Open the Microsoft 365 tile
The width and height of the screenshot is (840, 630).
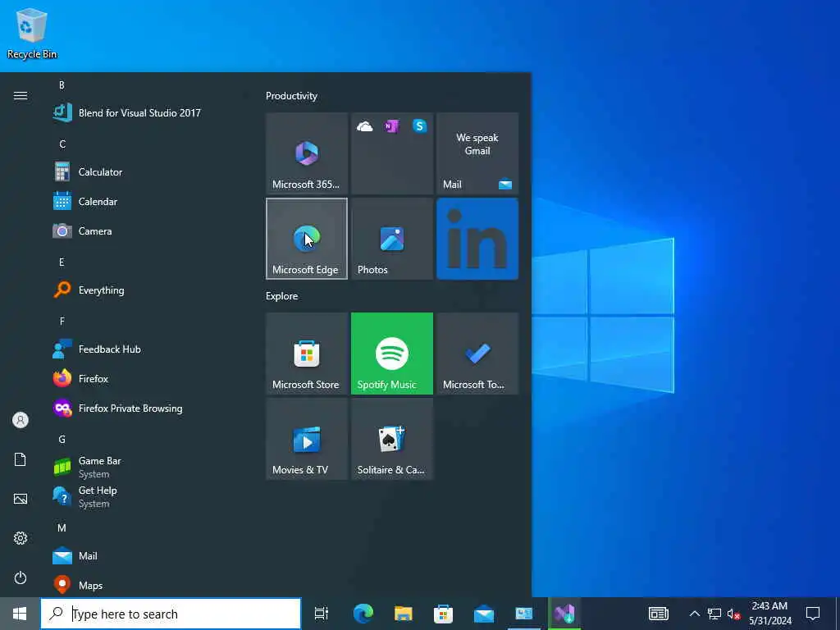tap(307, 153)
